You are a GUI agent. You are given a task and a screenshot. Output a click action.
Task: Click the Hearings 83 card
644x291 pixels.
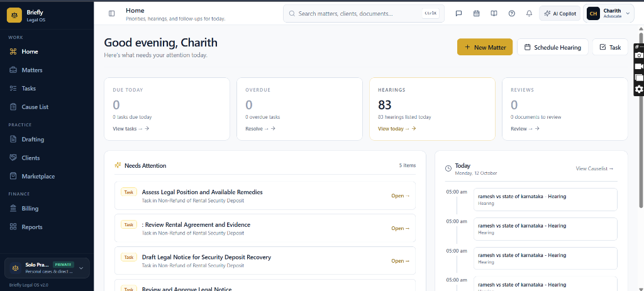click(x=432, y=109)
